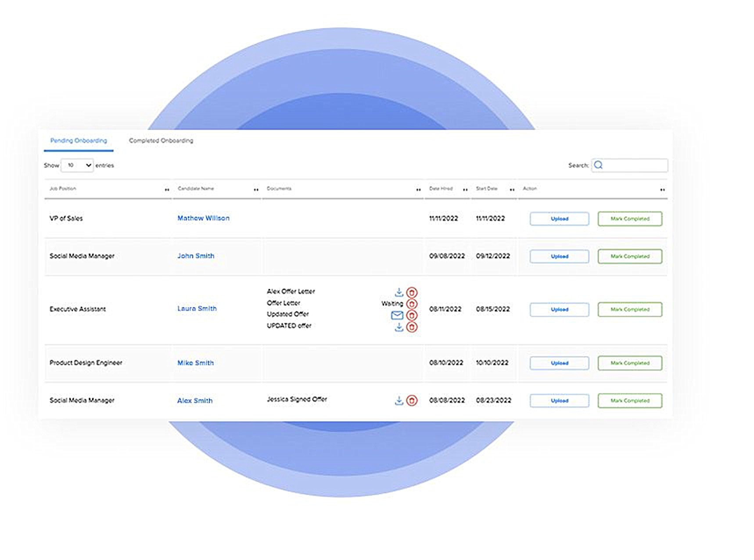The image size is (754, 560).
Task: Sort table by Date Hired column
Action: [465, 190]
